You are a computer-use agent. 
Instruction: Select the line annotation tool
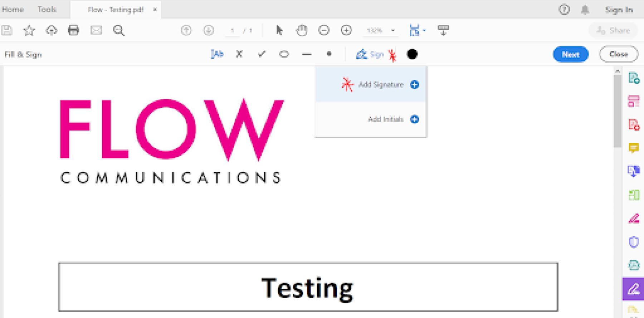(307, 55)
